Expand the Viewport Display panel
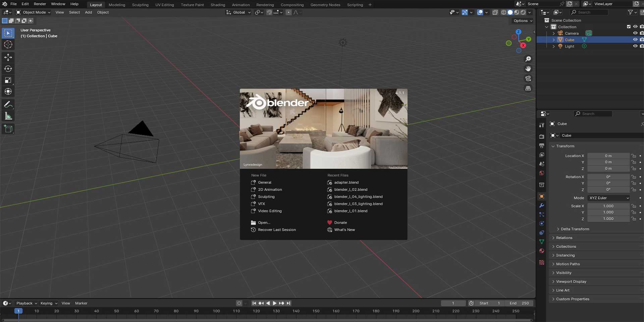644x322 pixels. pyautogui.click(x=571, y=281)
